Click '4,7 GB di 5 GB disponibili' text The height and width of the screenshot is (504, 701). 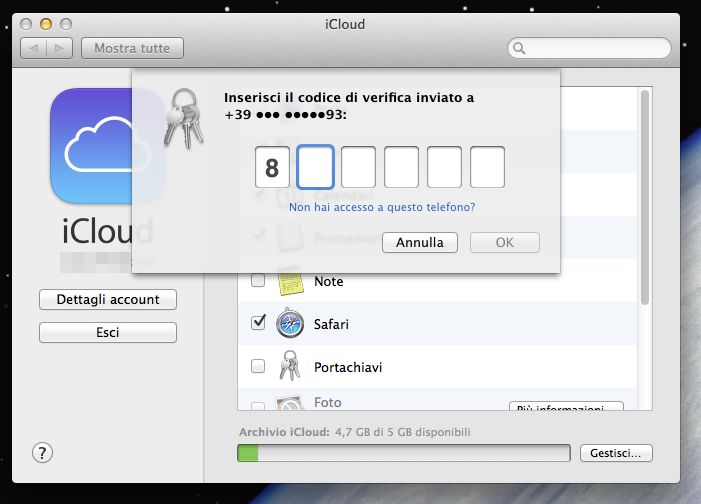coord(403,432)
